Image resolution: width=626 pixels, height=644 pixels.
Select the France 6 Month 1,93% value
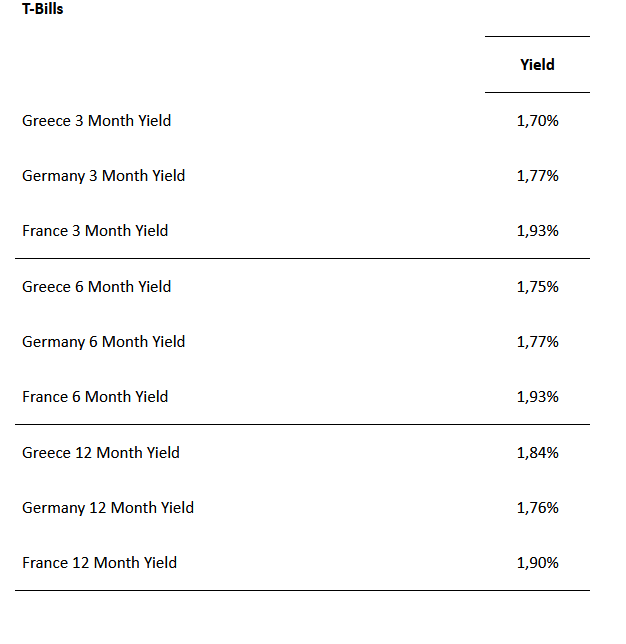tap(537, 397)
